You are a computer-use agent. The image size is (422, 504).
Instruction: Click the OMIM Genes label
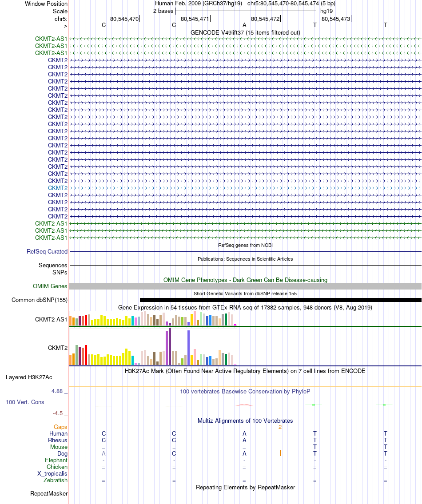[x=50, y=286]
